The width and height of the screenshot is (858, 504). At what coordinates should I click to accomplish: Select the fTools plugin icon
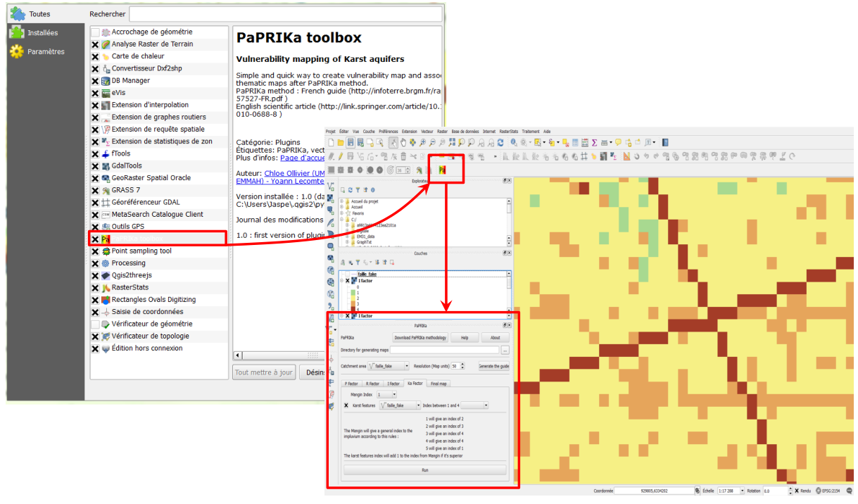[x=106, y=153]
